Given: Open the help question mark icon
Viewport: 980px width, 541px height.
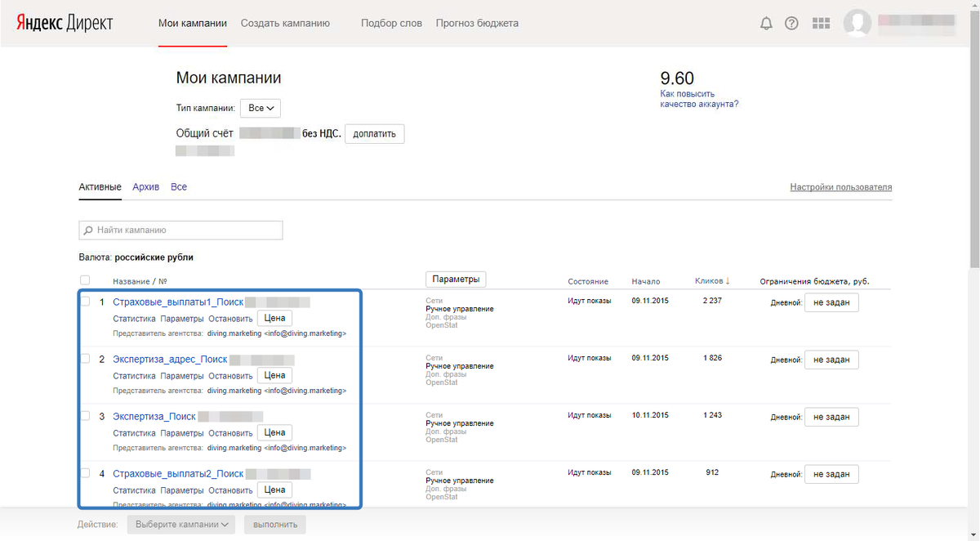Looking at the screenshot, I should [x=791, y=24].
